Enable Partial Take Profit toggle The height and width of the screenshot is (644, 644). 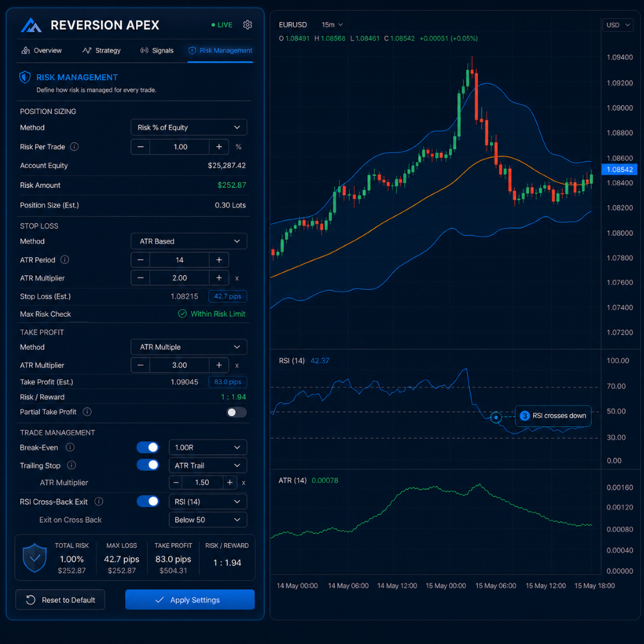coord(236,412)
